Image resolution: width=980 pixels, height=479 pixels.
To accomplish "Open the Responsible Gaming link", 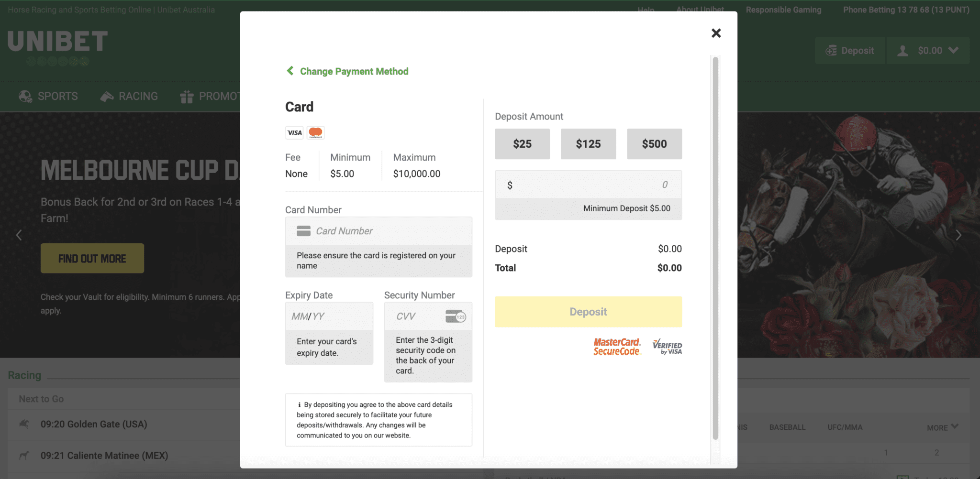I will (x=783, y=10).
